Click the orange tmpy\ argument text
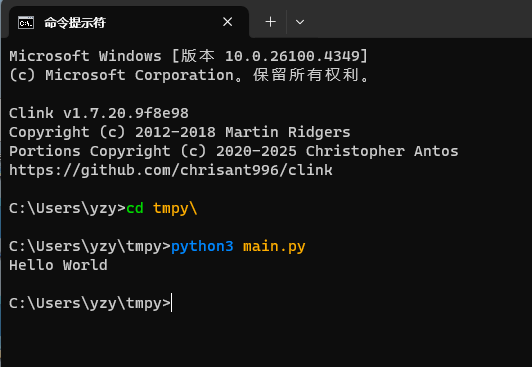This screenshot has width=532, height=367. (175, 208)
